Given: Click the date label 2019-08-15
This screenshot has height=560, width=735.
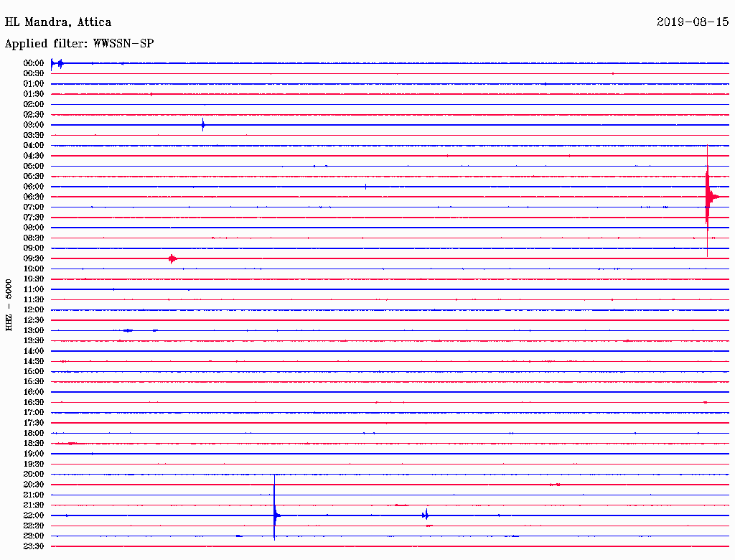Looking at the screenshot, I should pos(693,22).
